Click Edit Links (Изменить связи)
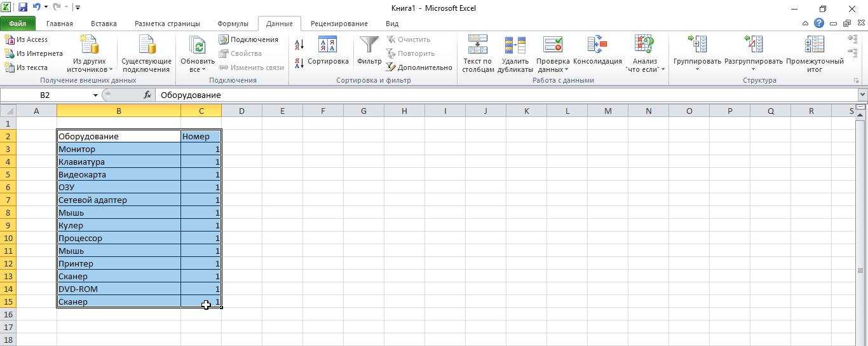The height and width of the screenshot is (346, 868). (252, 67)
